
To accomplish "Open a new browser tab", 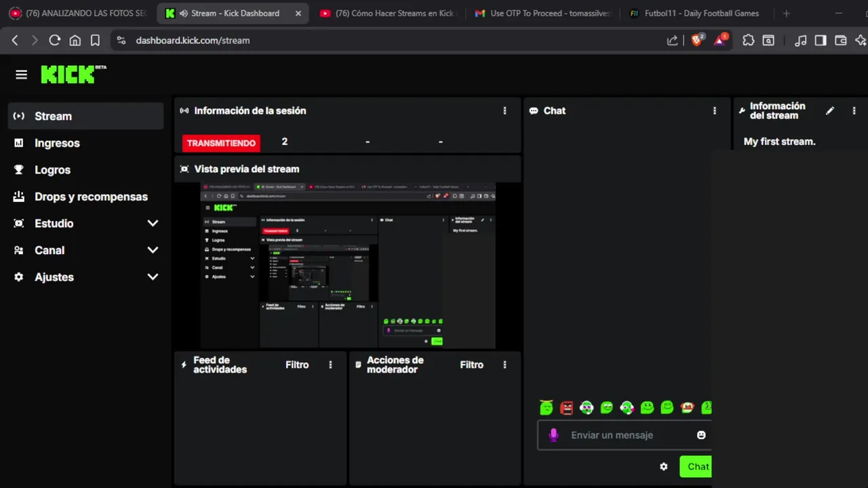I will click(x=786, y=13).
